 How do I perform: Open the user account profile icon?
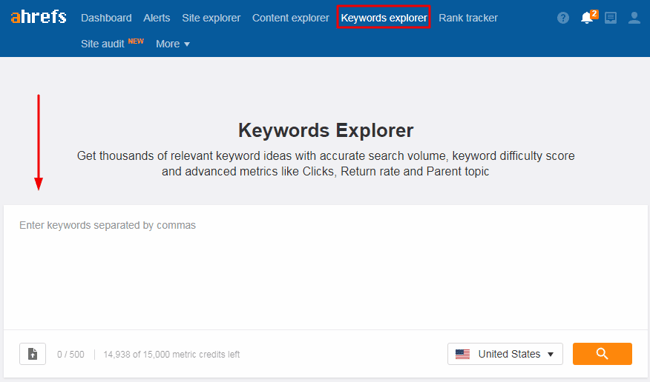(x=634, y=18)
